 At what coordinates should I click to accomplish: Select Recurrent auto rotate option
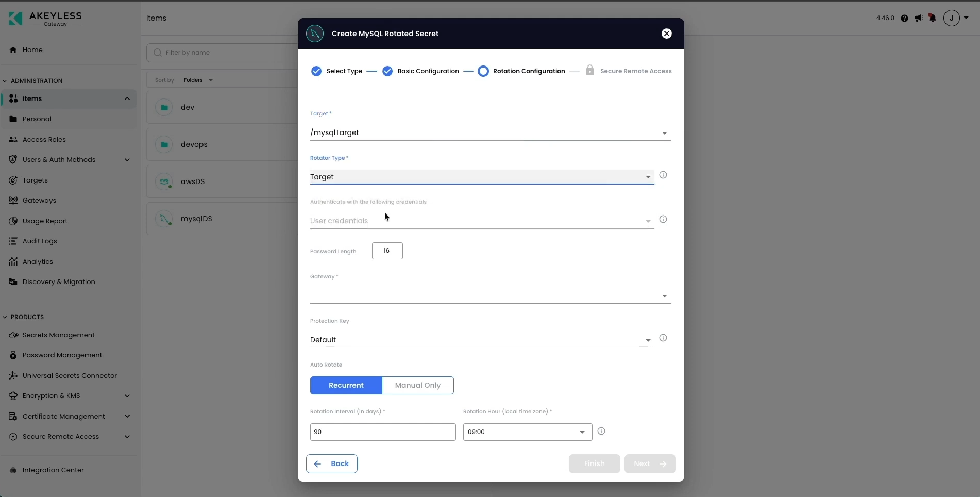tap(346, 385)
